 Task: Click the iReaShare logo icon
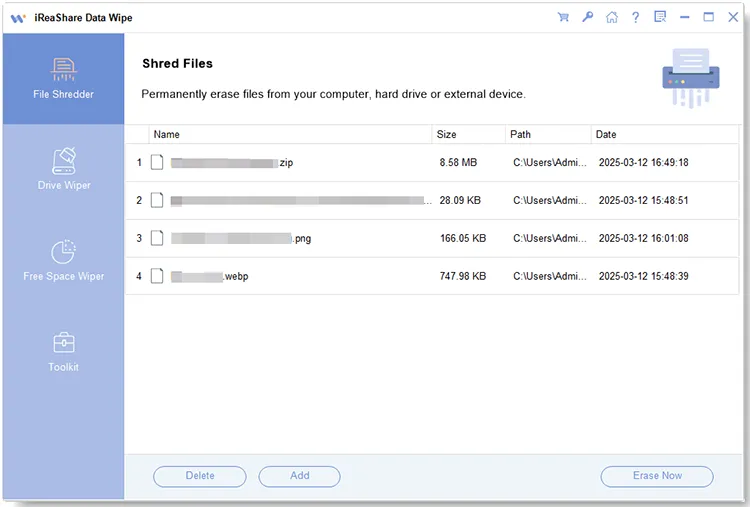click(x=18, y=18)
